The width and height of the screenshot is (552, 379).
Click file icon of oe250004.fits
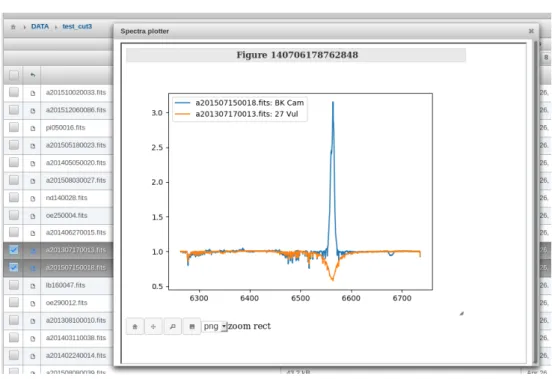pos(33,216)
